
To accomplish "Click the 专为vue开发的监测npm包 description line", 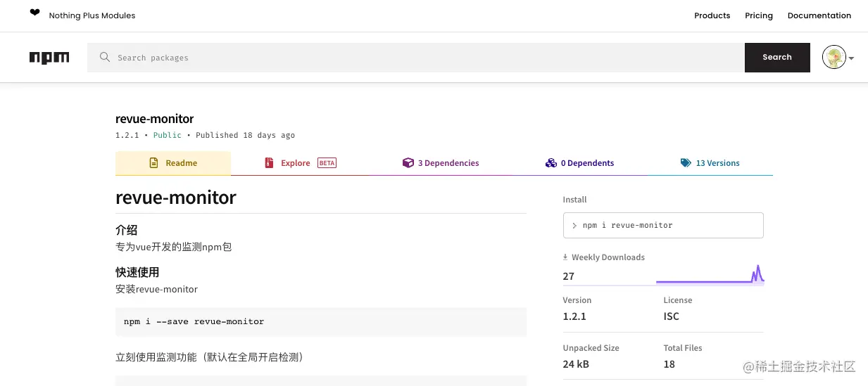I will pos(174,247).
